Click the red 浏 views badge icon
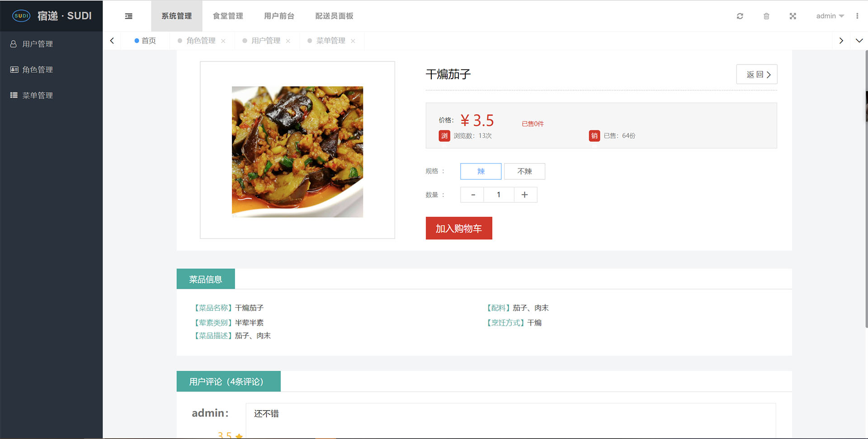This screenshot has height=439, width=868. point(444,135)
